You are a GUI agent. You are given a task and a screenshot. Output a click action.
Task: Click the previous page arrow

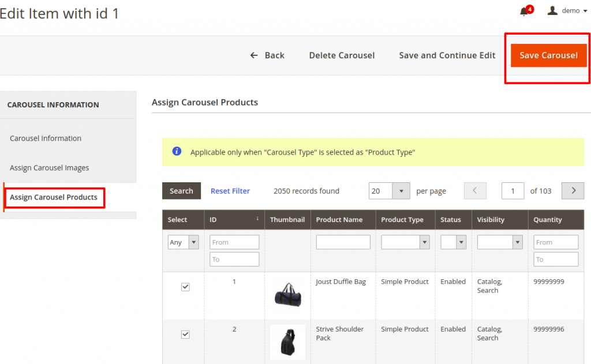(x=475, y=191)
